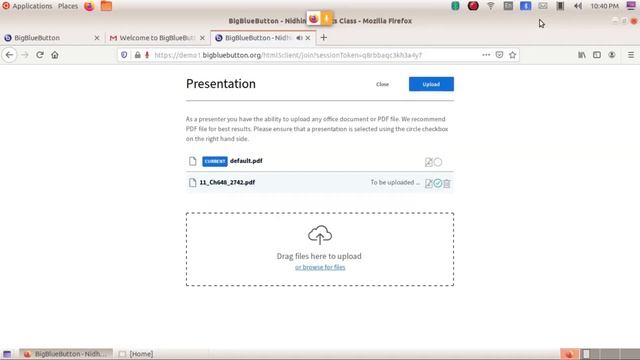The image size is (640, 360).
Task: Click the 'CURRENT' badge label
Action: [x=215, y=161]
